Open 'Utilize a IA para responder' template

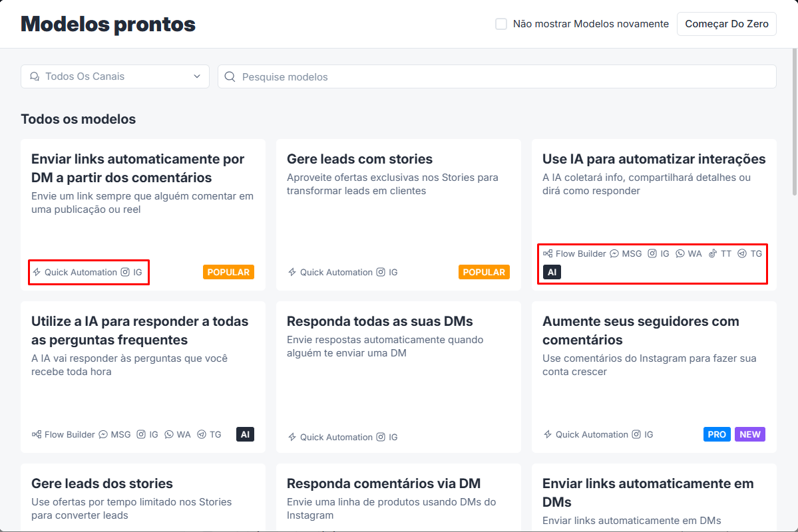(142, 377)
